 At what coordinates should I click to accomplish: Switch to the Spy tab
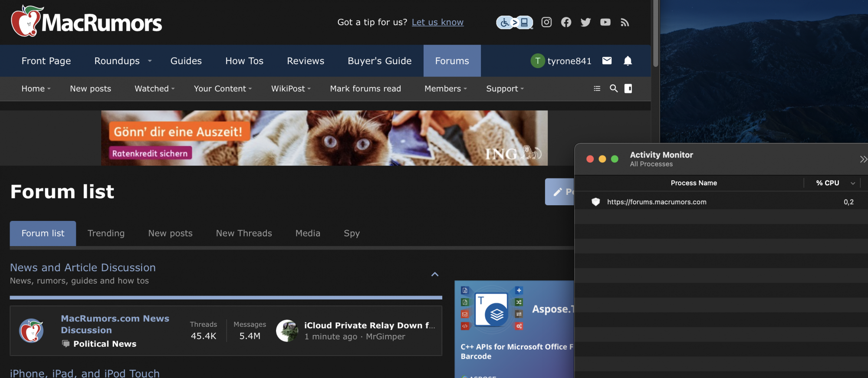click(x=352, y=233)
